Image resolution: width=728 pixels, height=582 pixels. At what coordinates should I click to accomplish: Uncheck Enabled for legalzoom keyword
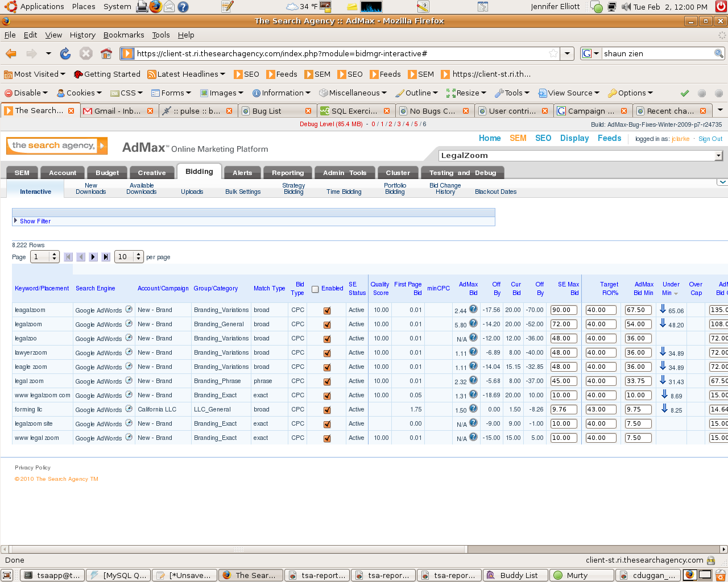coord(327,325)
